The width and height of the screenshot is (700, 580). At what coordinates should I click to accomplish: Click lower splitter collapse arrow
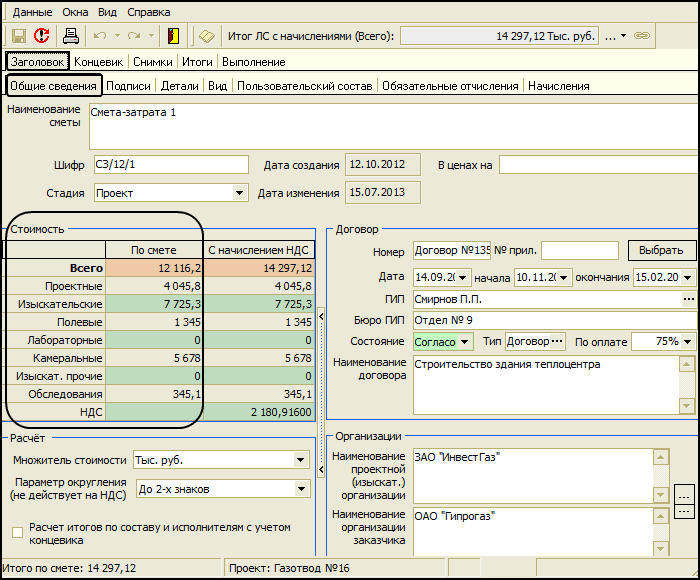click(321, 469)
